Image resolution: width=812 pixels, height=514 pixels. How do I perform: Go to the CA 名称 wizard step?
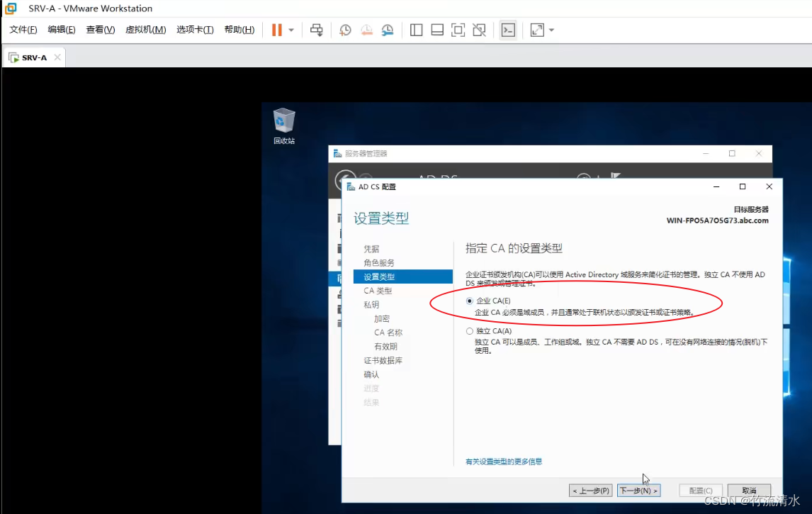click(388, 333)
